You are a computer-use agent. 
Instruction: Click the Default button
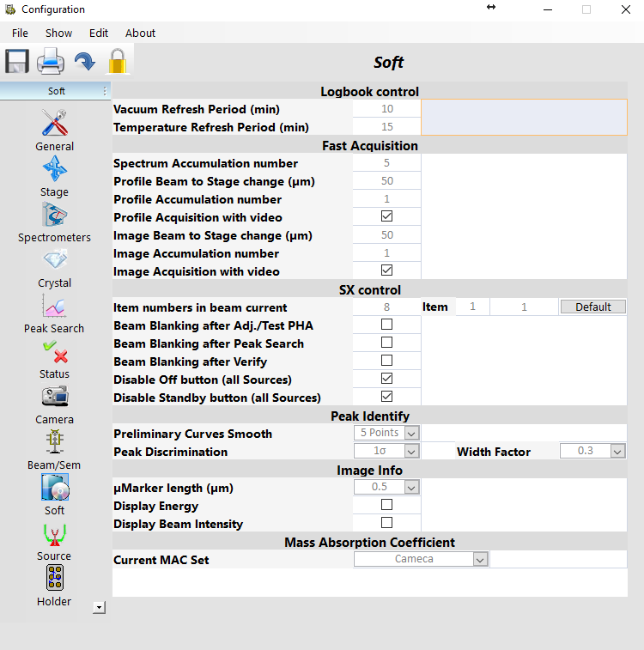pyautogui.click(x=592, y=307)
